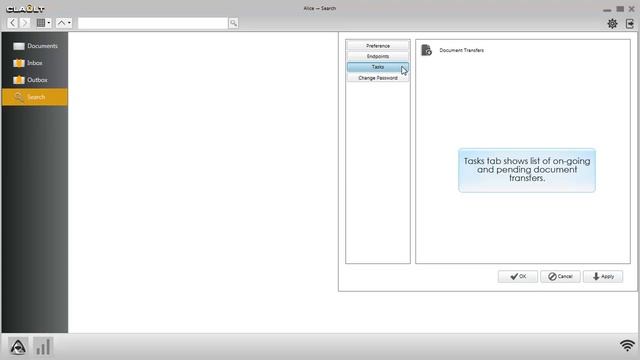Open the Change Password tab
This screenshot has width=640, height=360.
click(378, 78)
